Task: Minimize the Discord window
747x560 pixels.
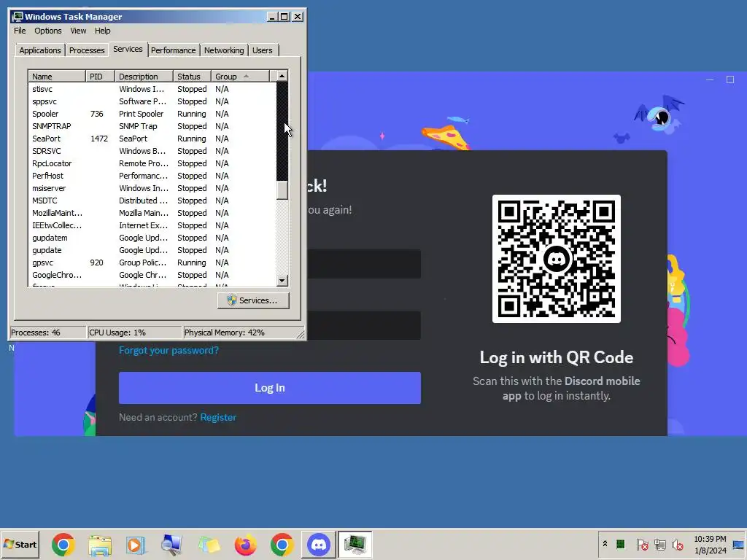Action: tap(710, 79)
